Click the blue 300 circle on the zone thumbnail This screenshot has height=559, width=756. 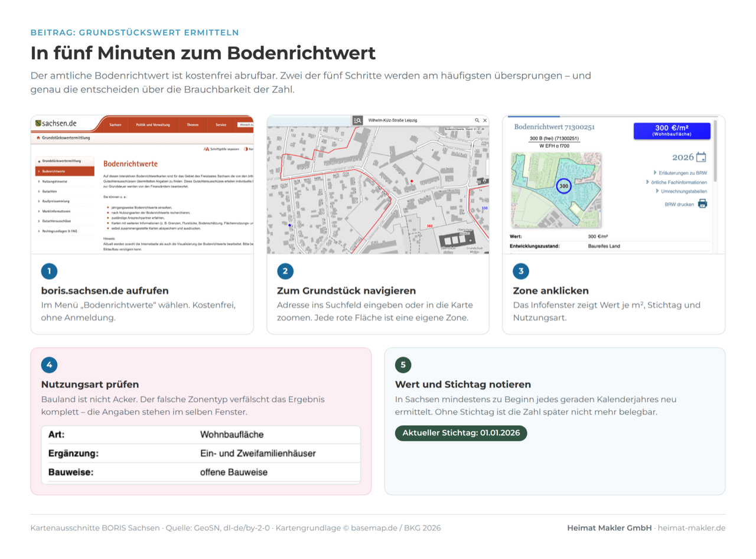(564, 186)
